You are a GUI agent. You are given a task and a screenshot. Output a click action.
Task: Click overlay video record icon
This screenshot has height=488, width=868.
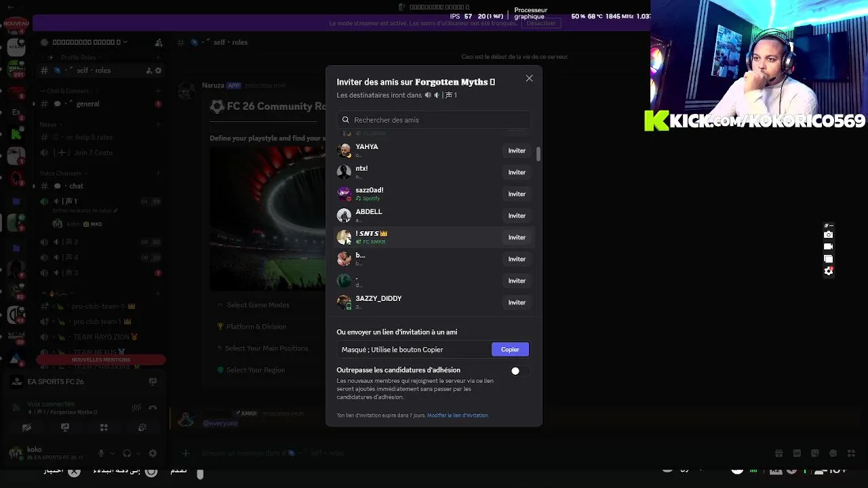tap(829, 247)
